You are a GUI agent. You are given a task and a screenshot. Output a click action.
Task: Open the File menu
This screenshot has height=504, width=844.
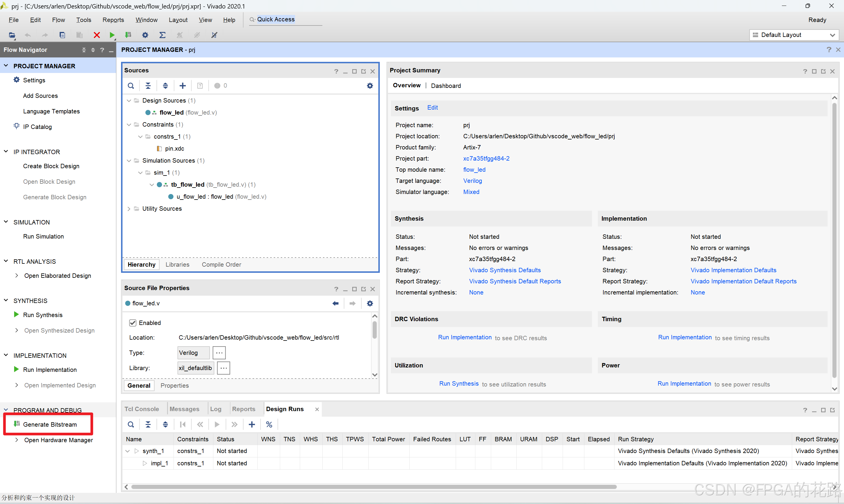13,20
